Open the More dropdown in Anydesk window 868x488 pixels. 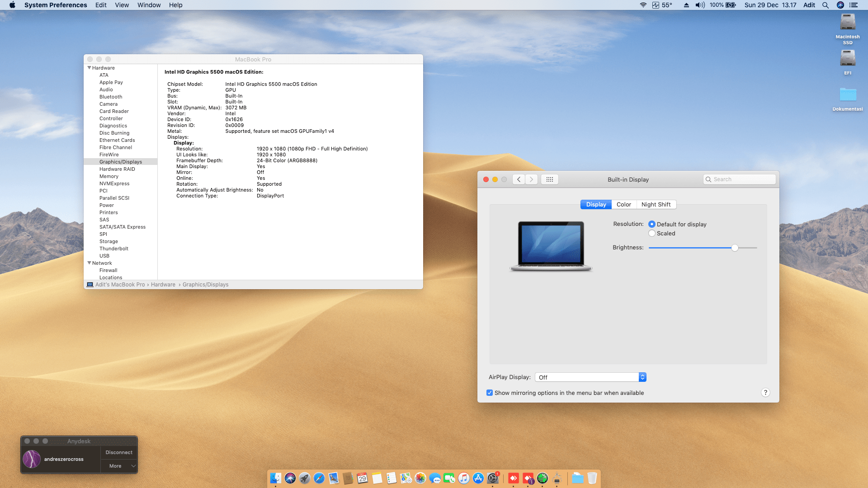pyautogui.click(x=118, y=466)
